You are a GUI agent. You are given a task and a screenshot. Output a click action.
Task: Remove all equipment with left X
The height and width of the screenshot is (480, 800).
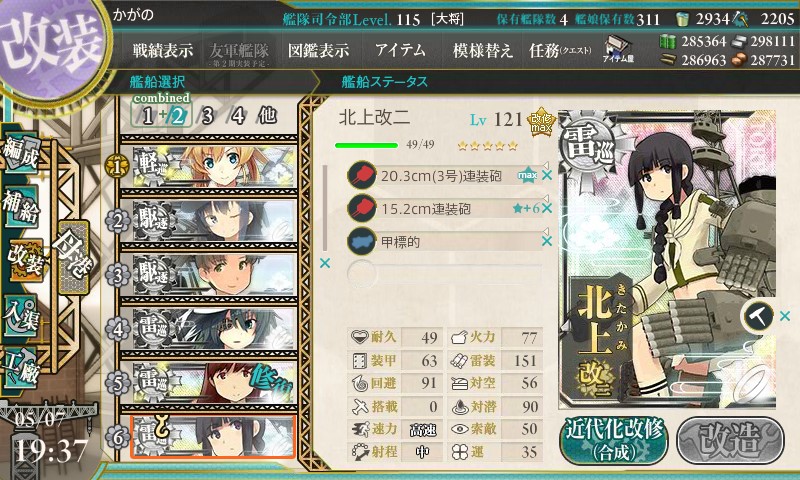click(324, 263)
